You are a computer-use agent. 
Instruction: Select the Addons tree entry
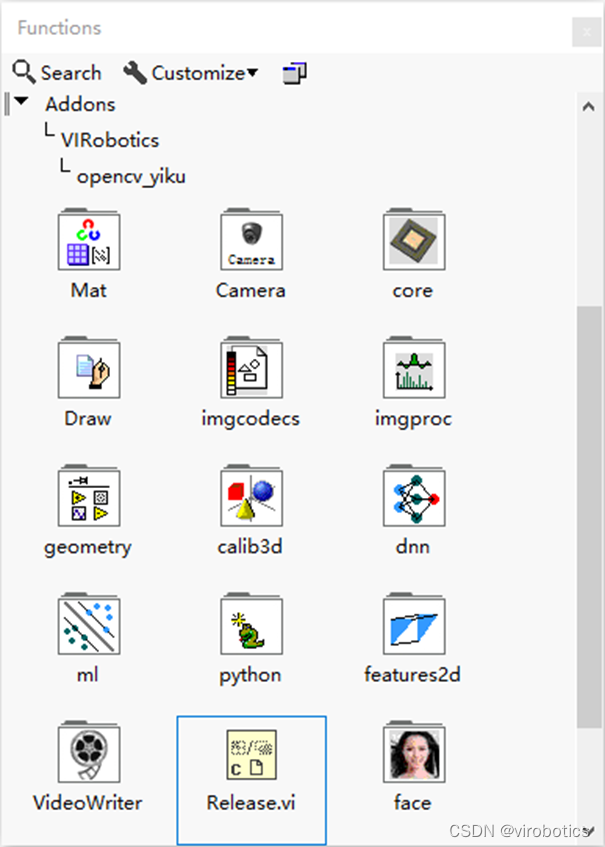click(80, 104)
